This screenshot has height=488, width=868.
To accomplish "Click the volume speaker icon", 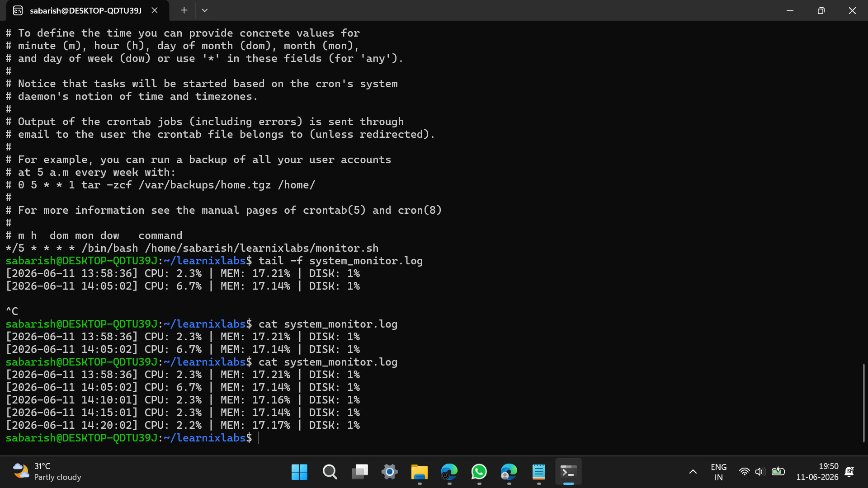I will 760,472.
